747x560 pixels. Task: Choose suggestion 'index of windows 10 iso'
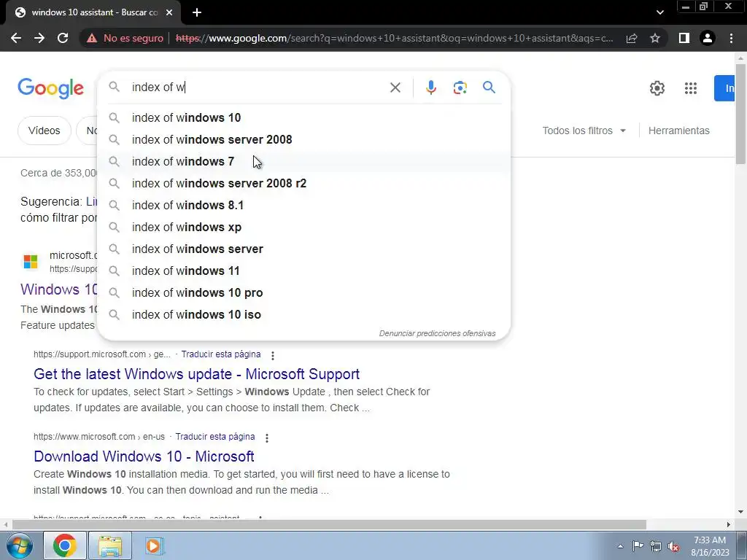tap(303, 315)
